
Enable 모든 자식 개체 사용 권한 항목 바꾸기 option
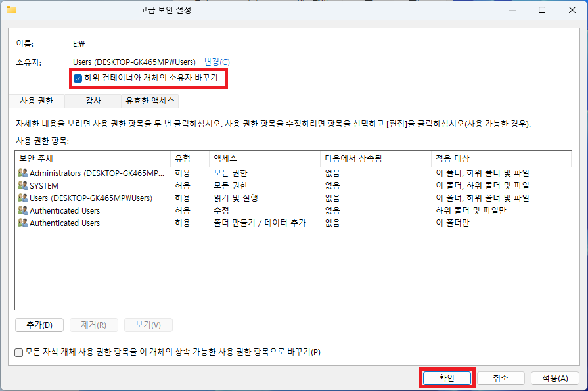[x=18, y=352]
